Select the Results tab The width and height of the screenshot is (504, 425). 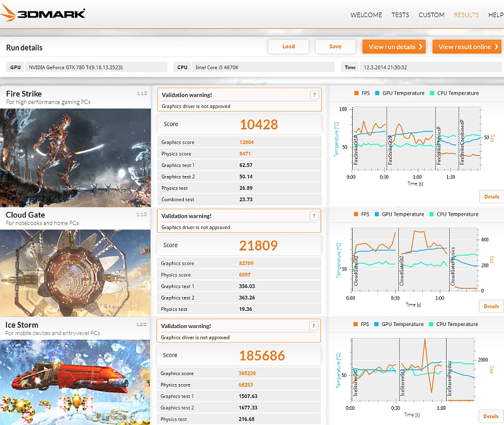pyautogui.click(x=466, y=15)
